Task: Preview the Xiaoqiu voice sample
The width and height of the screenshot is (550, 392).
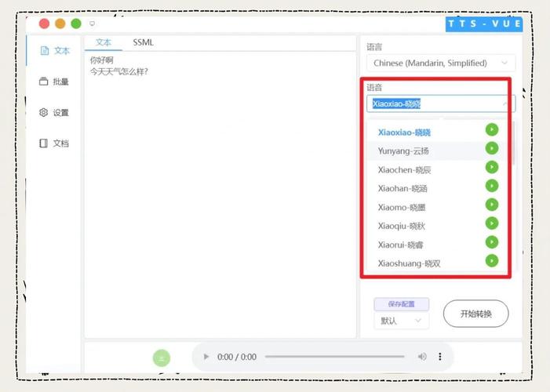Action: click(x=492, y=223)
